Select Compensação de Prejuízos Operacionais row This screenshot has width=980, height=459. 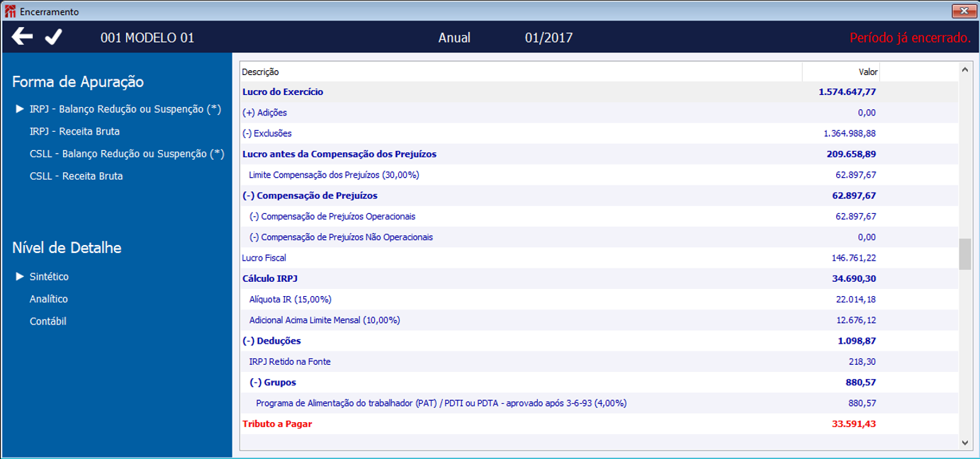pos(599,216)
